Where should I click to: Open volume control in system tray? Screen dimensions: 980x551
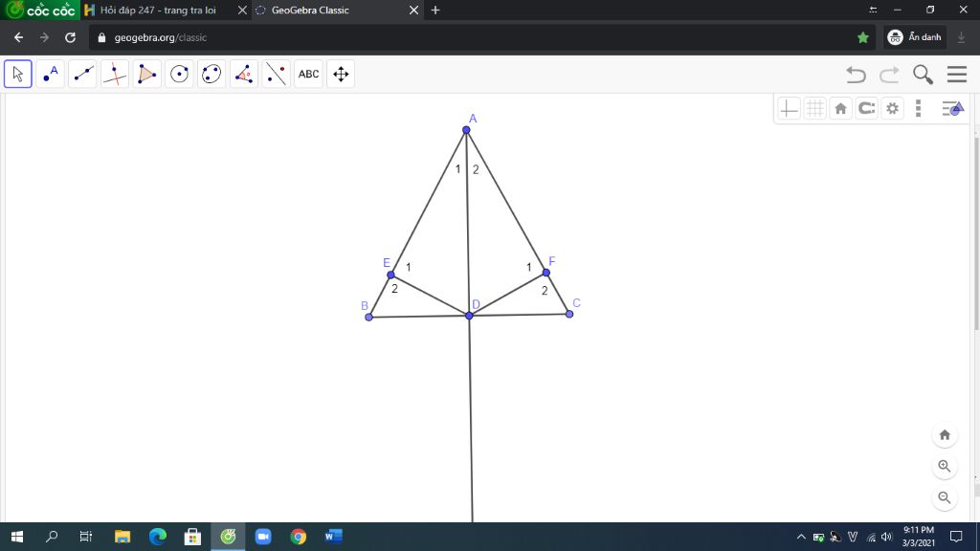coord(886,537)
